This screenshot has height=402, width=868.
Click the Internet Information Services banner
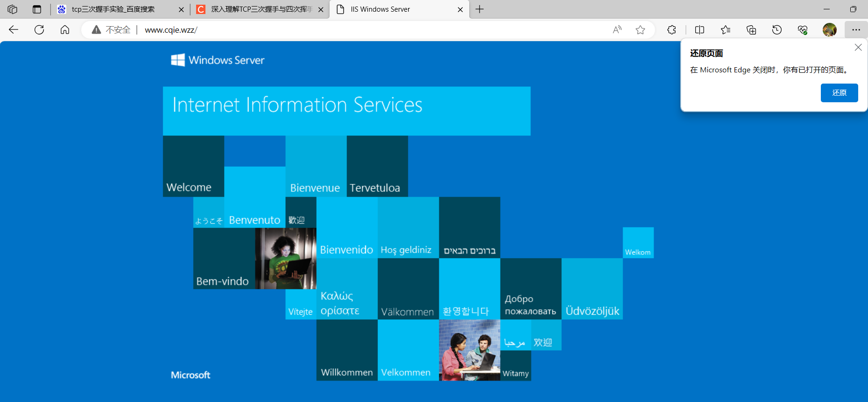coord(346,111)
